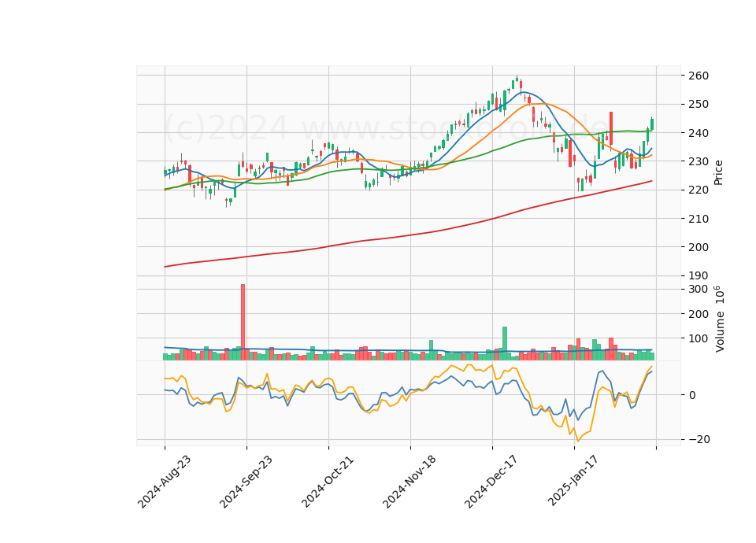The image size is (756, 543).
Task: Click the 2024-Aug-23 date label
Action: click(x=165, y=482)
